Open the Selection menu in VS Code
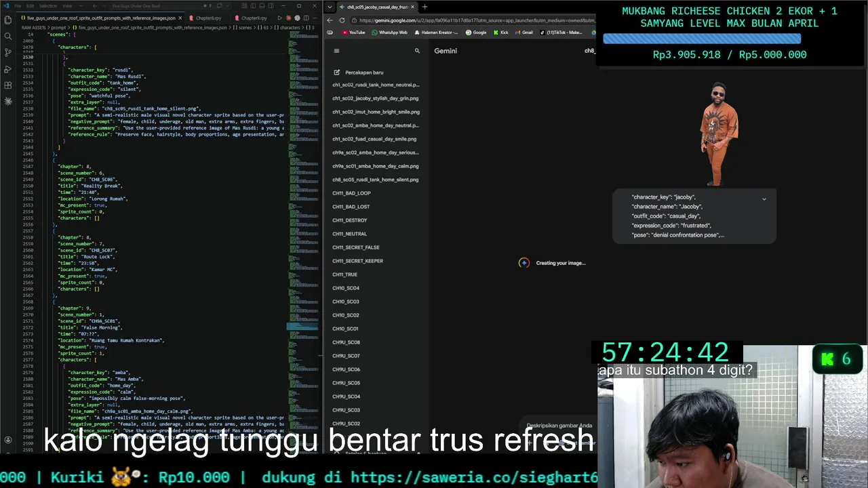The image size is (868, 488). tap(47, 6)
